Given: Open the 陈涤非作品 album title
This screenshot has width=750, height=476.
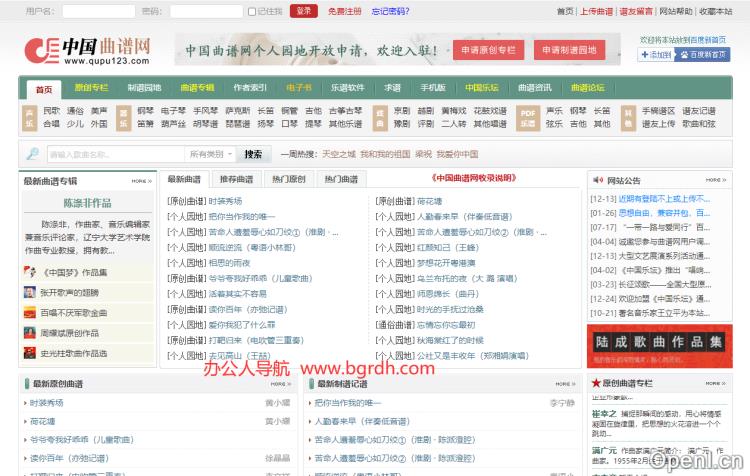Looking at the screenshot, I should point(88,203).
